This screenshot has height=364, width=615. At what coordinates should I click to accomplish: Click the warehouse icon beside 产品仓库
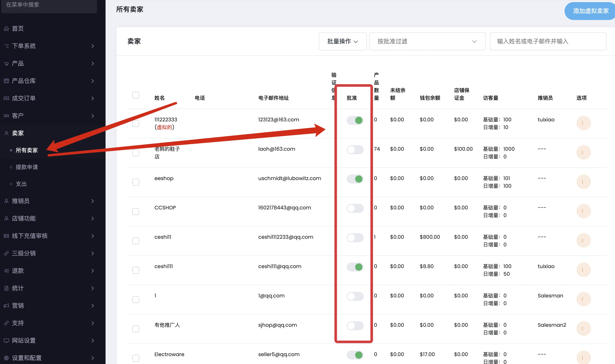[6, 81]
